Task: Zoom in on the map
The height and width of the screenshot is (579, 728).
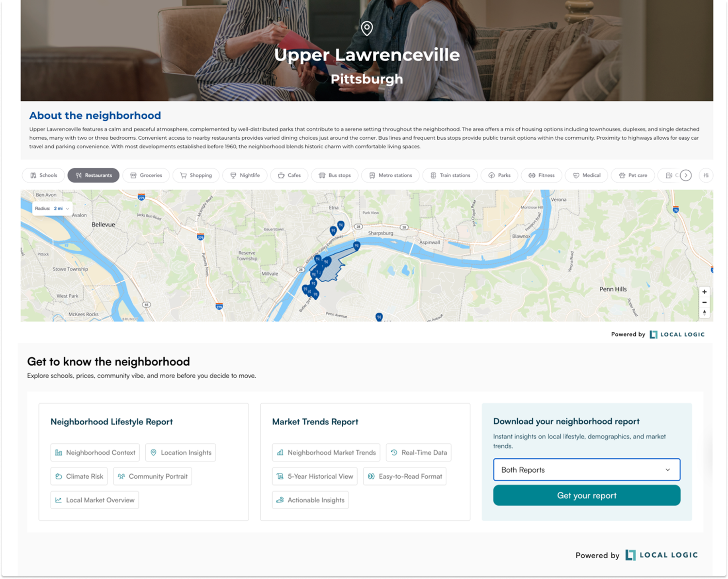Action: click(x=704, y=292)
